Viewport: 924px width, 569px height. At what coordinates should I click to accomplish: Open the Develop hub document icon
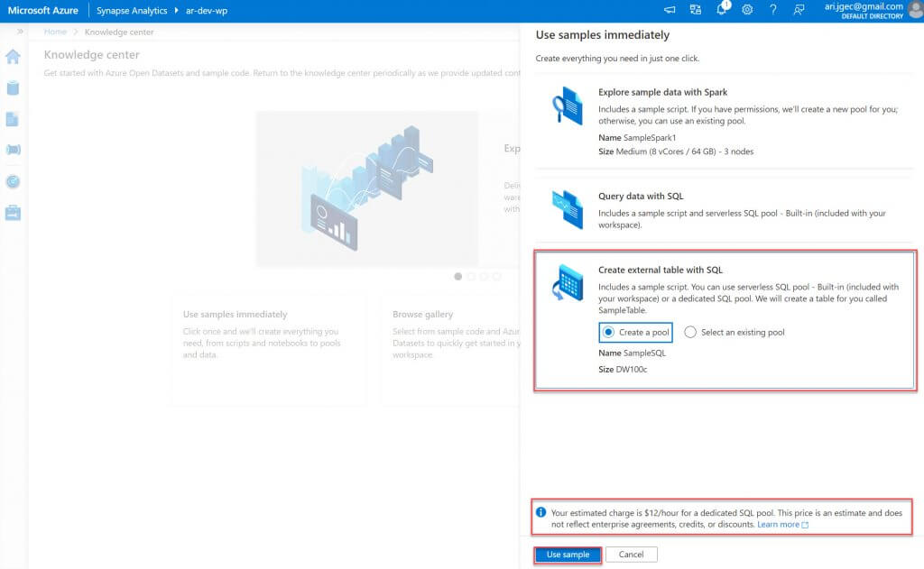(13, 120)
